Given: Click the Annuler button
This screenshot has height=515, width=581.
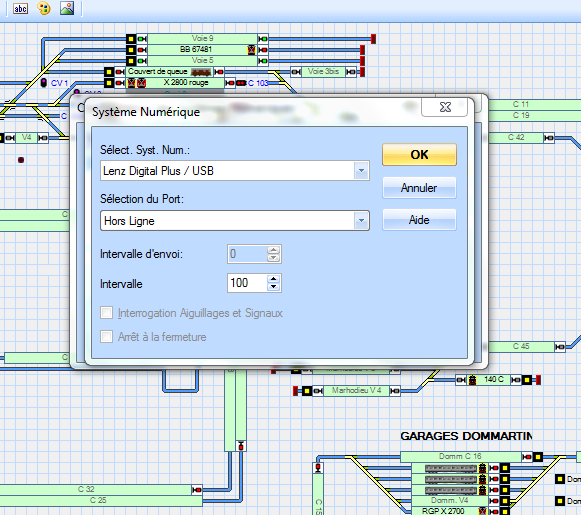Looking at the screenshot, I should pos(419,188).
